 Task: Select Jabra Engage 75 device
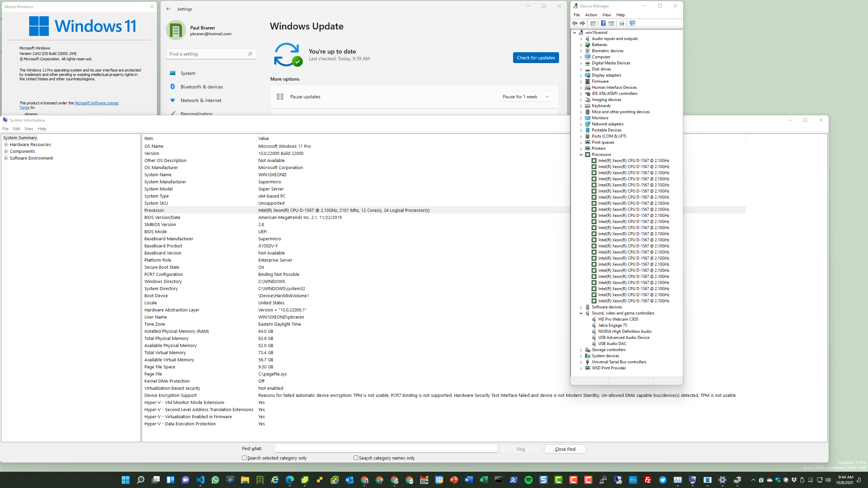[612, 325]
